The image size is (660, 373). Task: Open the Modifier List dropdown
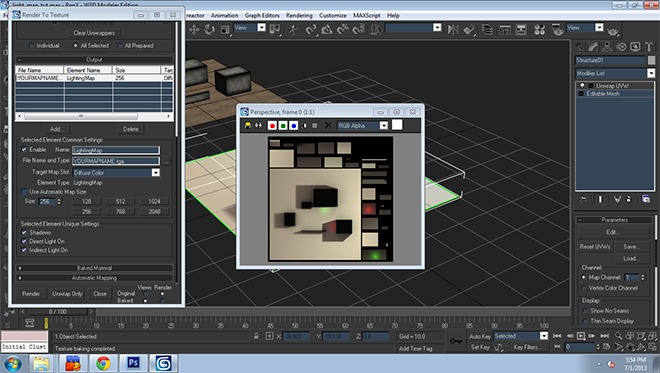tap(651, 73)
